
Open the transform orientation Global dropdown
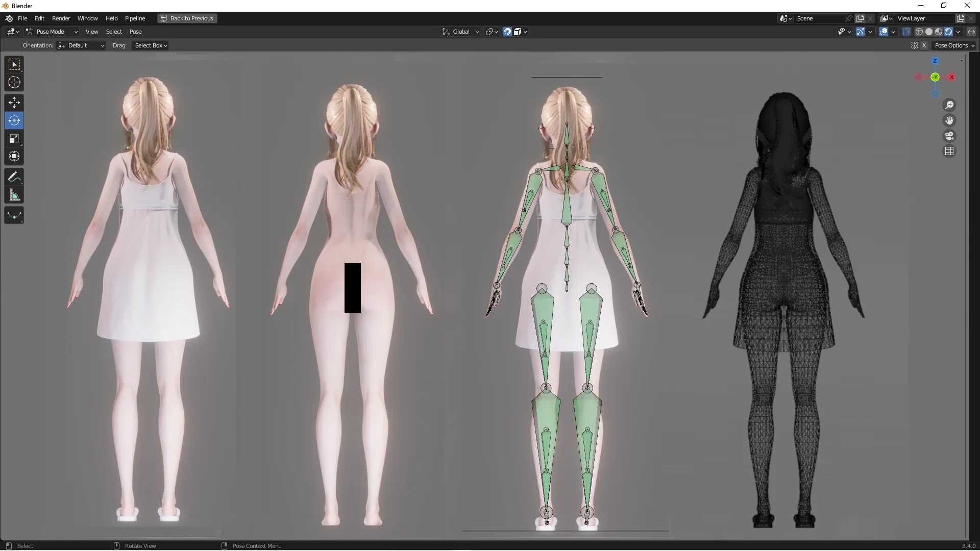click(x=460, y=31)
